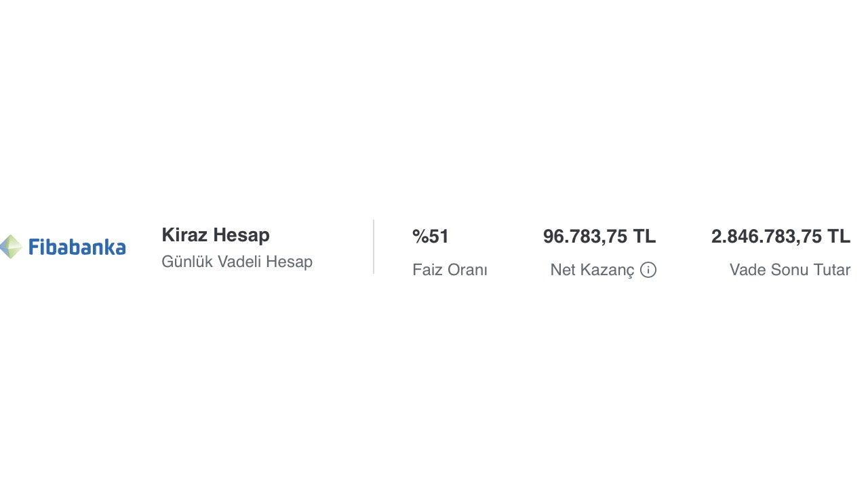The width and height of the screenshot is (868, 488).
Task: Select the 2.846.783,75 TL maturity amount
Action: pos(781,237)
